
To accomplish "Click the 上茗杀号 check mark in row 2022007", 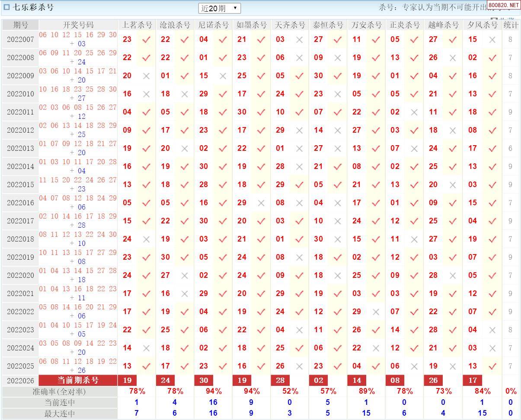I will pos(146,39).
